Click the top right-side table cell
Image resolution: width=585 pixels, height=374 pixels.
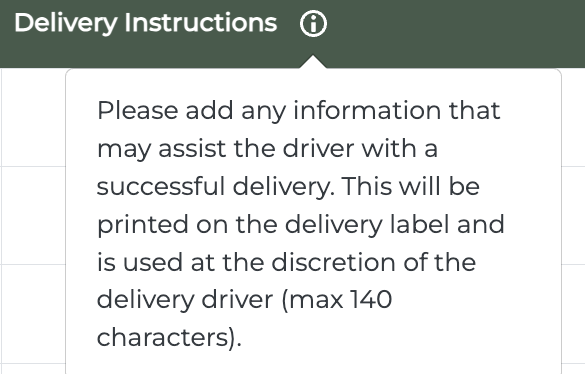(x=573, y=117)
